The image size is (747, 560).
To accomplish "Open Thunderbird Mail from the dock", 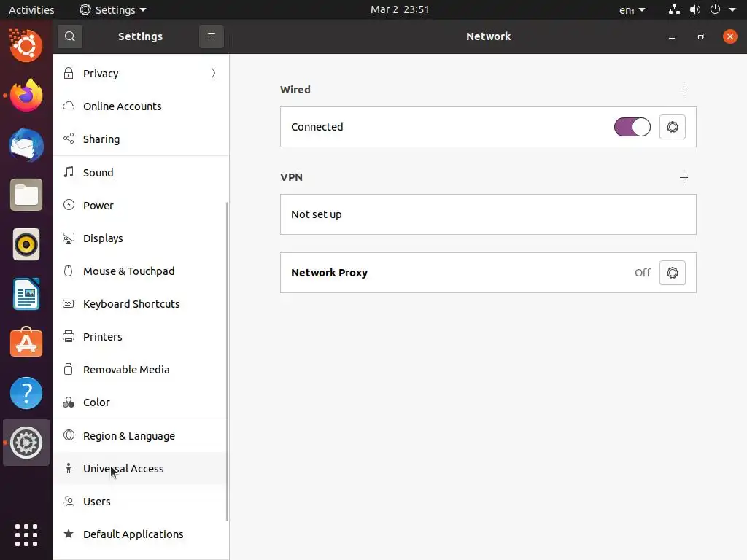I will 26,145.
